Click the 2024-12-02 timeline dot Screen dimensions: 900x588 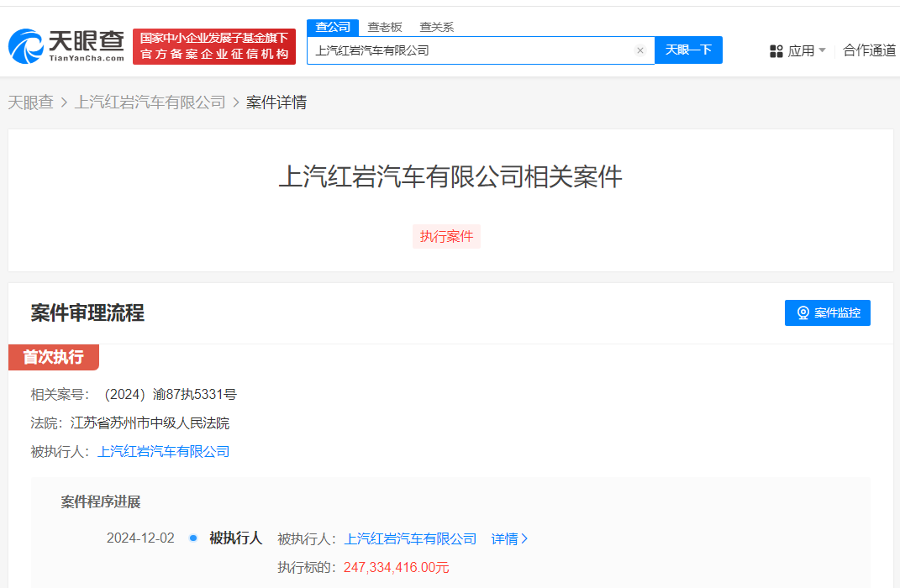pos(193,538)
